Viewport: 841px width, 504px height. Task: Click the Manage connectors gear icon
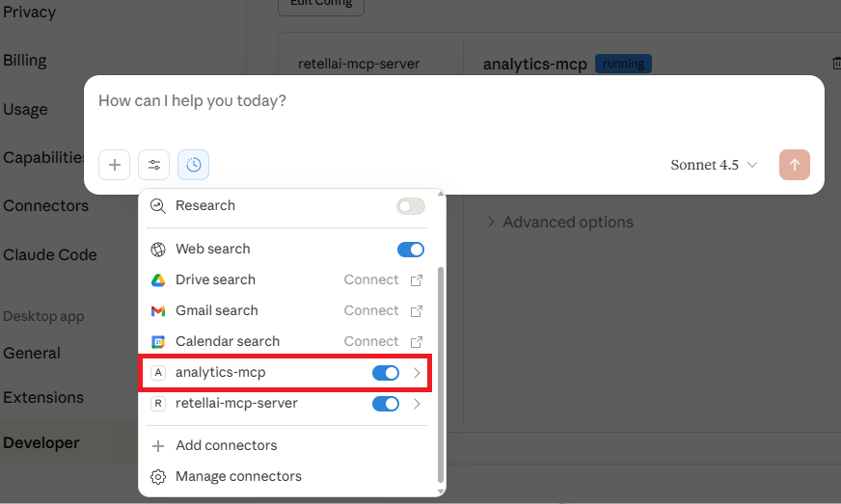point(158,477)
